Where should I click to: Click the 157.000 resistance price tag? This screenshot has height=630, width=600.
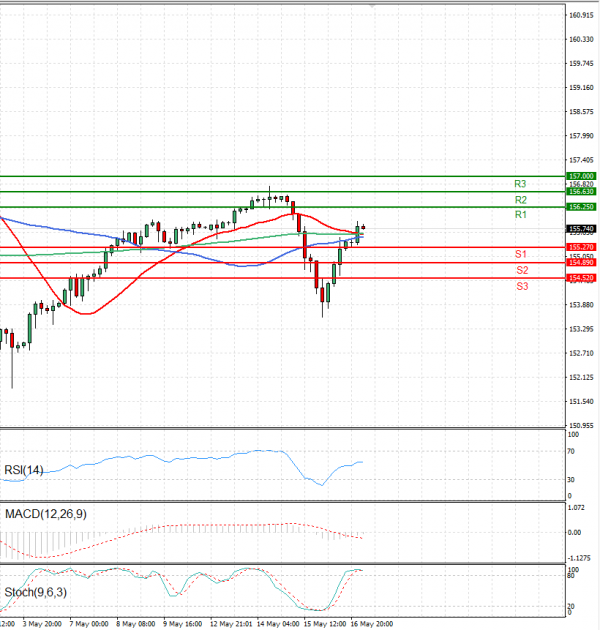[x=581, y=176]
